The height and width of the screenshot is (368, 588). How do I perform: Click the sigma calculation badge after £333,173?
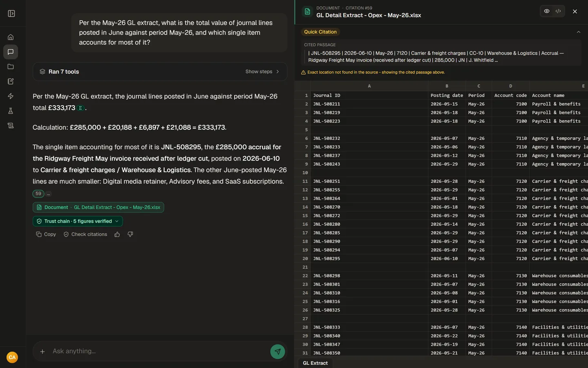coord(80,108)
